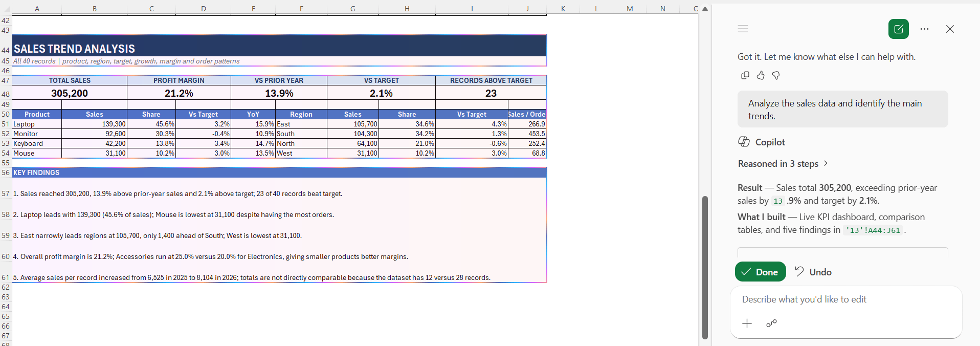Start a new chat with the green compose icon
This screenshot has width=980, height=346.
(899, 29)
